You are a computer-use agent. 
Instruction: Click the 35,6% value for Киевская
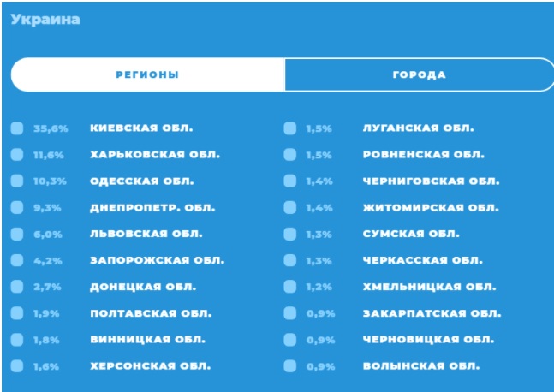(51, 128)
